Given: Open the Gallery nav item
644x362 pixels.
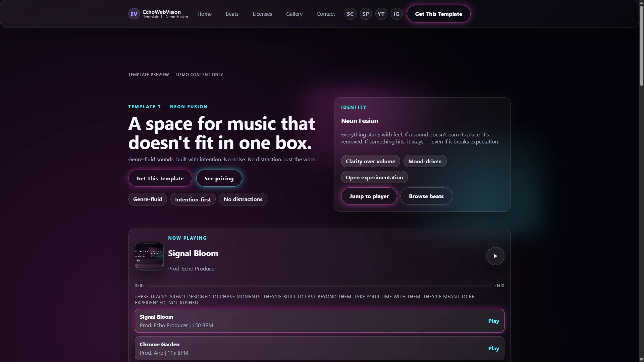Looking at the screenshot, I should coord(294,14).
